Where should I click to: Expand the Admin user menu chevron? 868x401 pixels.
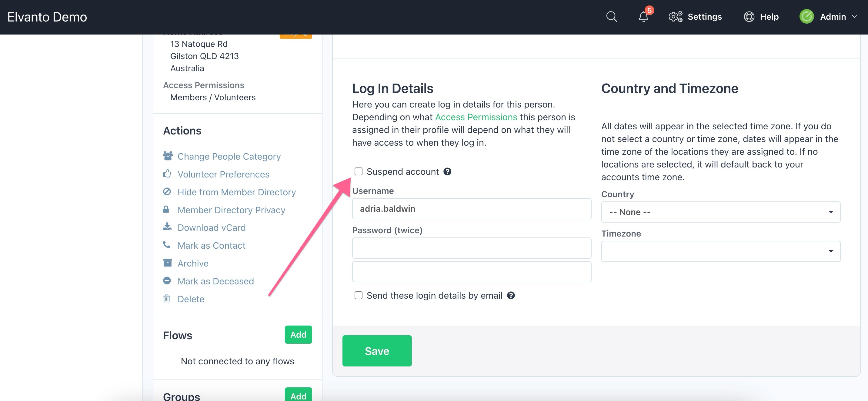pyautogui.click(x=855, y=17)
